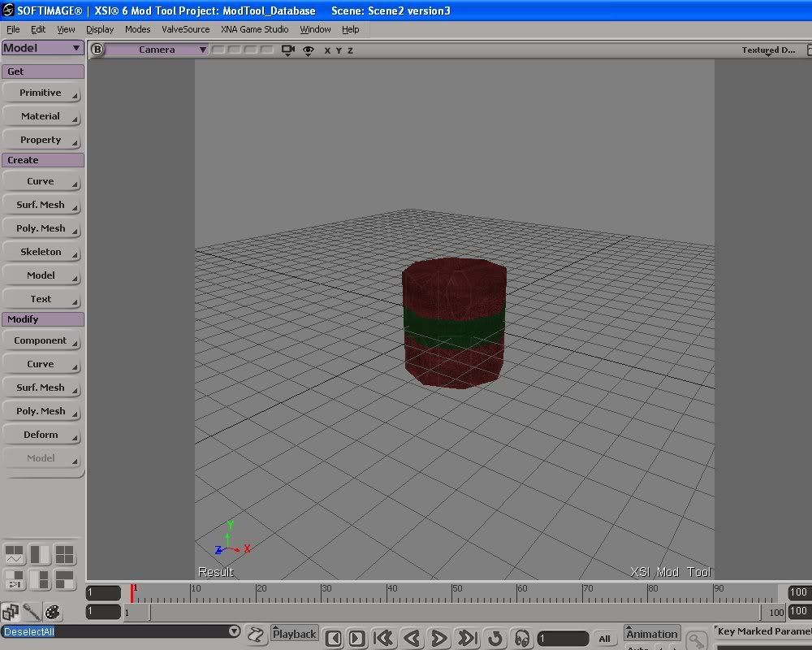Screen dimensions: 812x650
Task: Select the layout icon with schematic view
Action: pyautogui.click(x=14, y=579)
